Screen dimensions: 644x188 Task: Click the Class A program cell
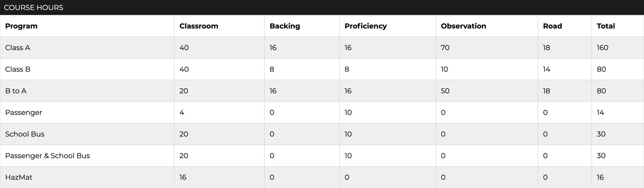[18, 48]
